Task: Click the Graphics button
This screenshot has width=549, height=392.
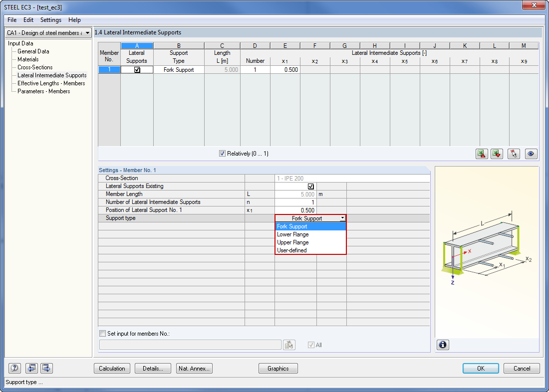Action: click(x=278, y=368)
